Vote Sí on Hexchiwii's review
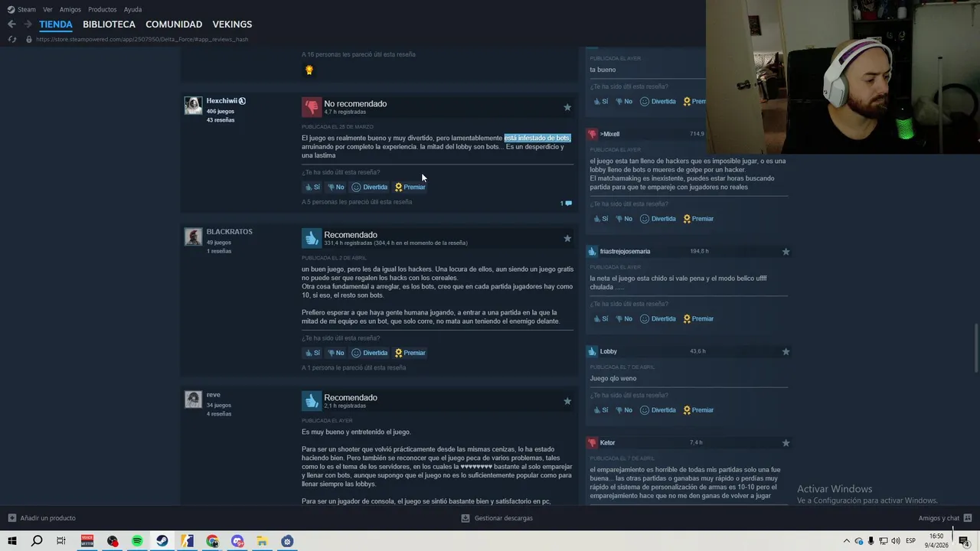 point(312,187)
